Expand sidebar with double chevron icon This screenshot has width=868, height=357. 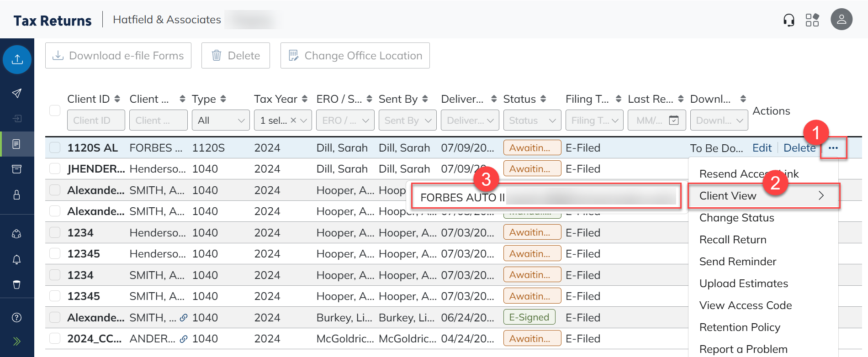coord(17,341)
